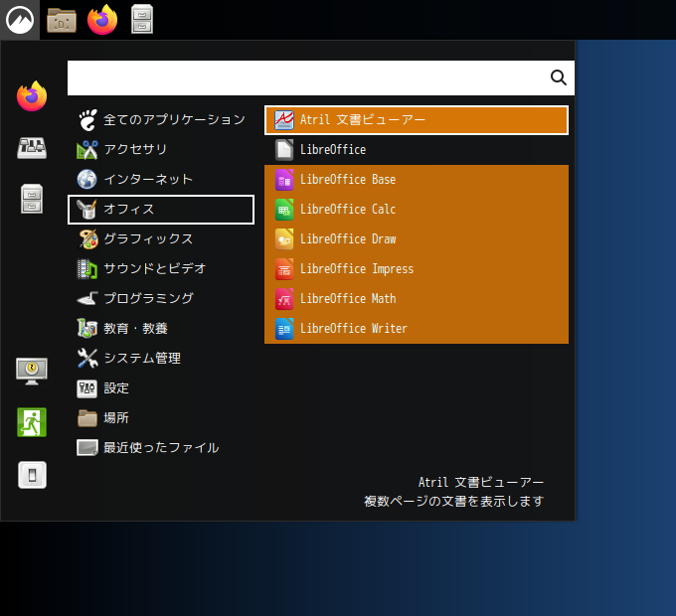Image resolution: width=676 pixels, height=616 pixels.
Task: Click the folder icon beside 場所
Action: [87, 418]
